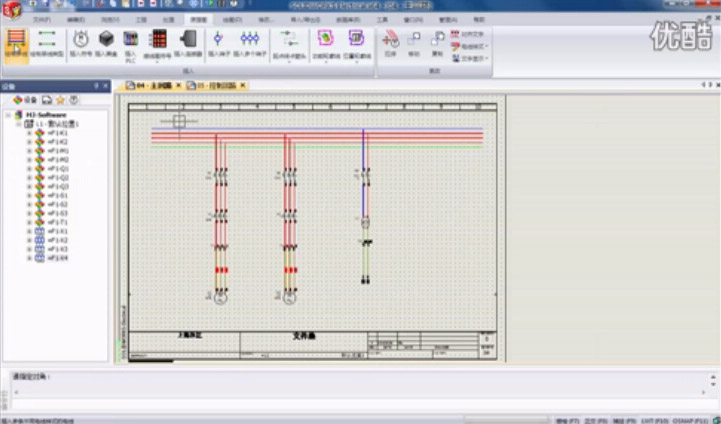Screen dimensions: 721x424
Task: Open the Drawing (D) ribbon tab
Action: click(232, 20)
